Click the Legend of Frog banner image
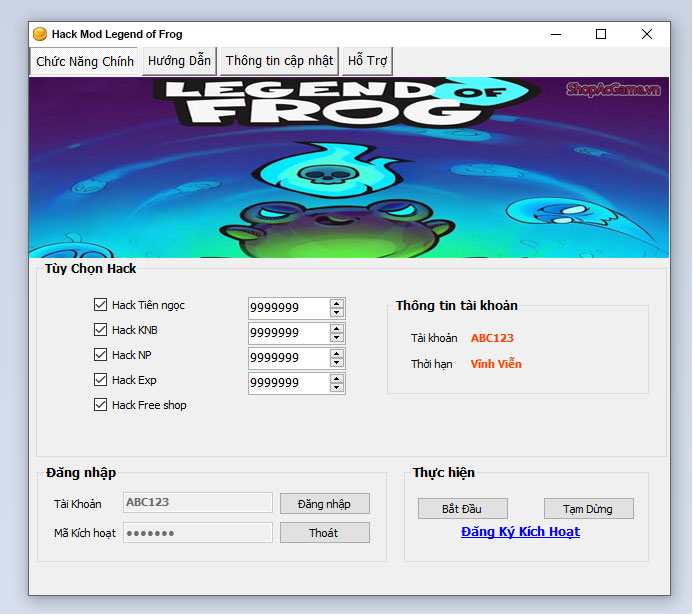The height and width of the screenshot is (616, 693). pos(349,167)
